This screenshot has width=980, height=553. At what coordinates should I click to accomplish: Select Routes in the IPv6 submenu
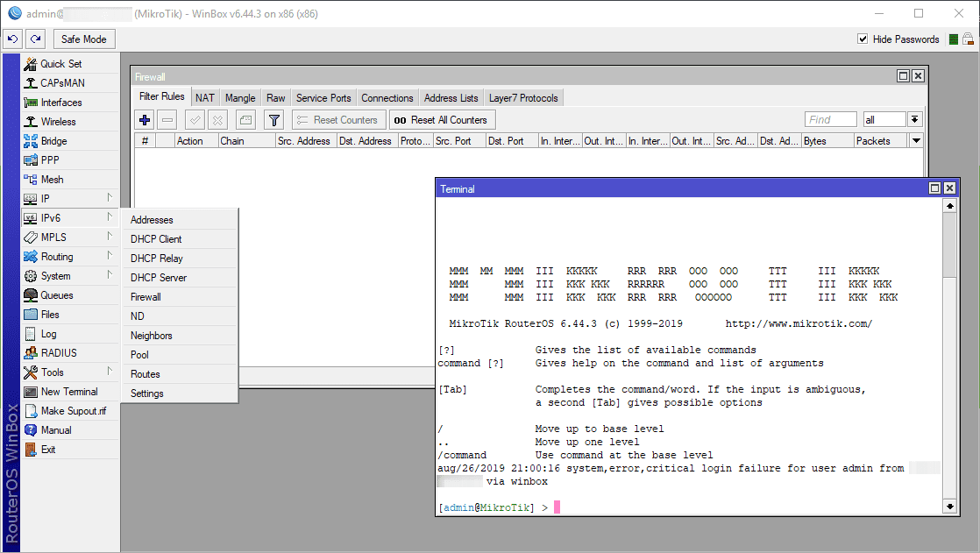(x=180, y=374)
